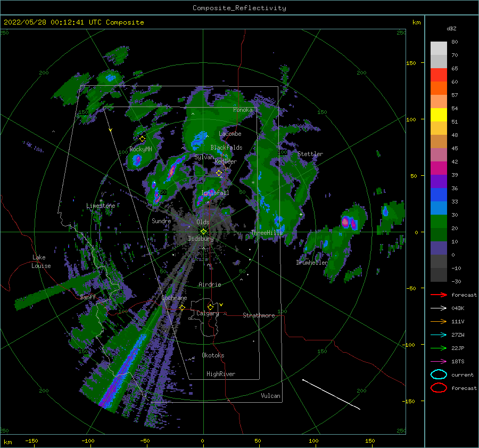The height and width of the screenshot is (448, 479).
Task: Click the 80 value on the dBZ scale
Action: point(455,42)
